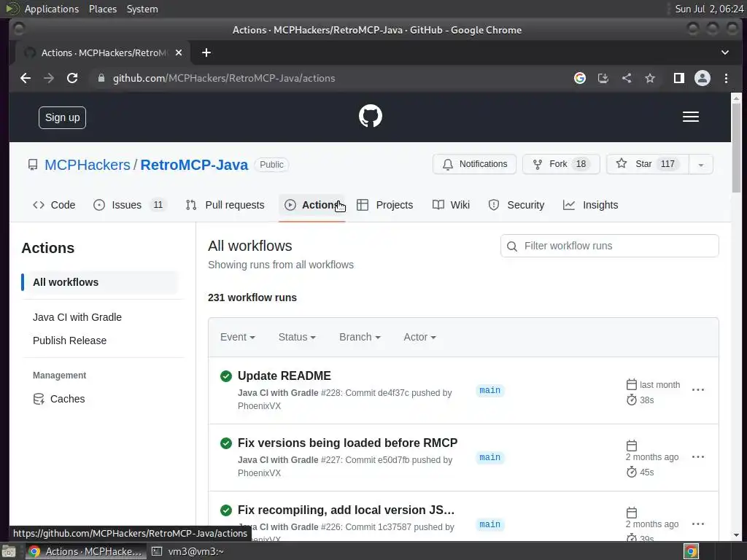Switch to the Insights tab
Viewport: 747px width, 560px height.
tap(591, 205)
